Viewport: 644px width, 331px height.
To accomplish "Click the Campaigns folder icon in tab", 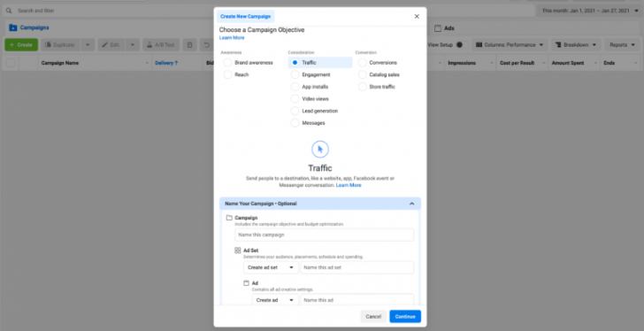I will pos(12,28).
